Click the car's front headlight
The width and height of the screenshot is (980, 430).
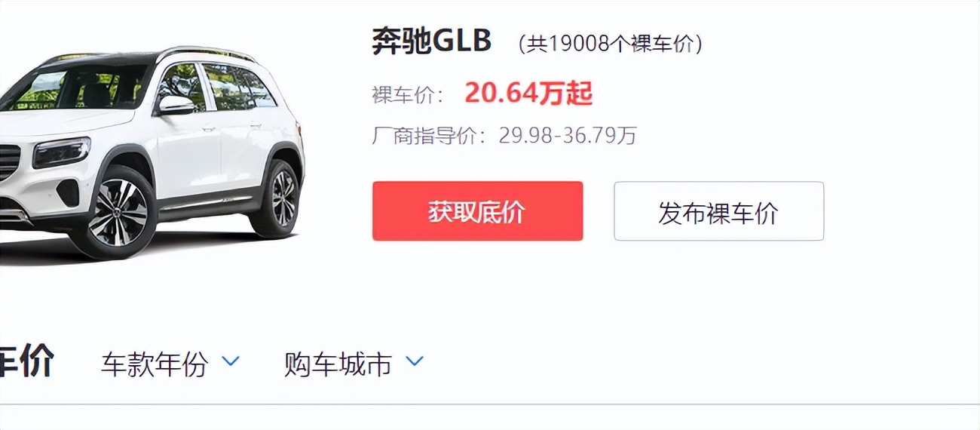(x=61, y=152)
